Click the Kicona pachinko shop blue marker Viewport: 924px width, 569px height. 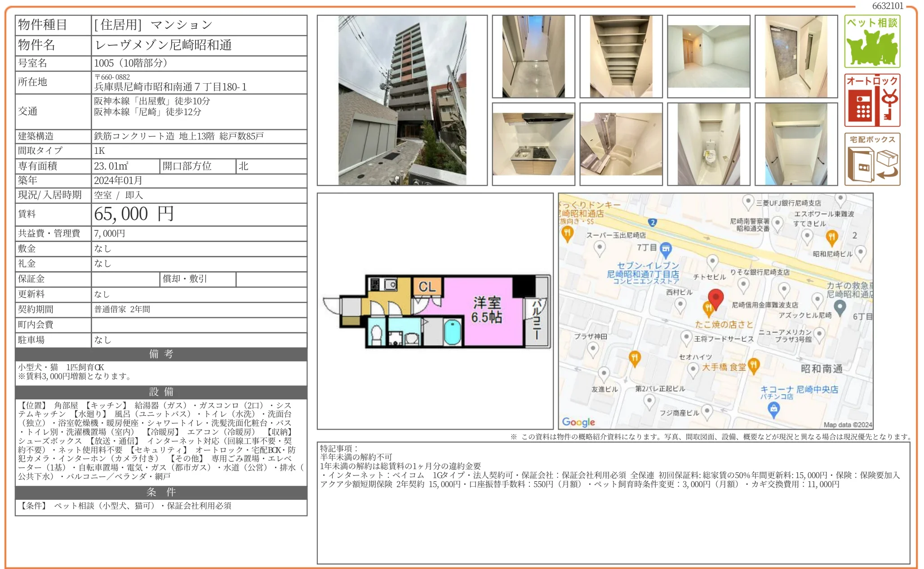point(773,408)
